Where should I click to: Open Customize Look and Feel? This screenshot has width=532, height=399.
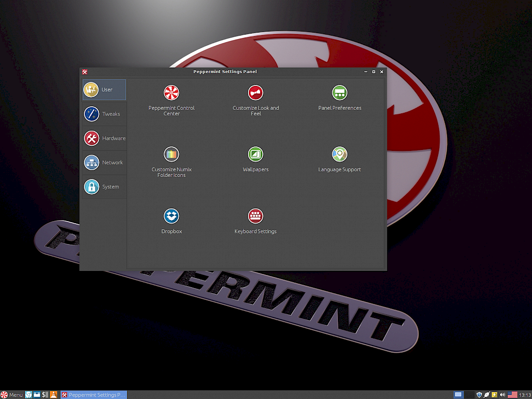click(256, 100)
